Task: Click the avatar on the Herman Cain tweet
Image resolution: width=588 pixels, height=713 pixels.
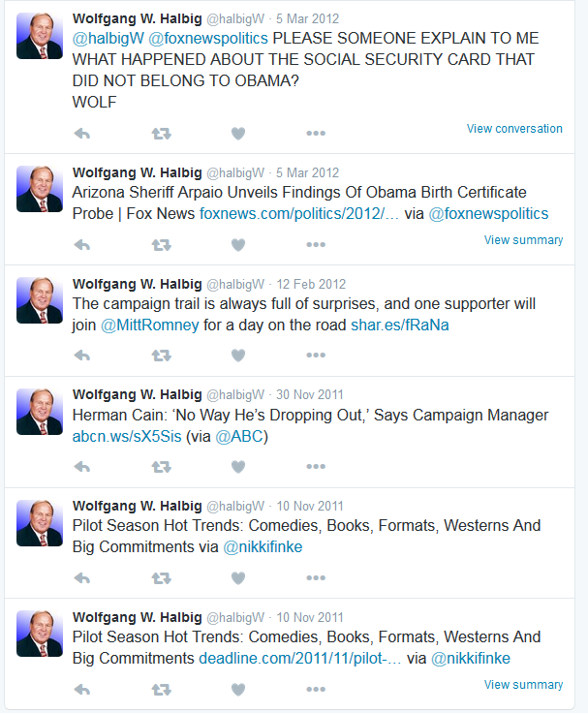Action: 40,412
